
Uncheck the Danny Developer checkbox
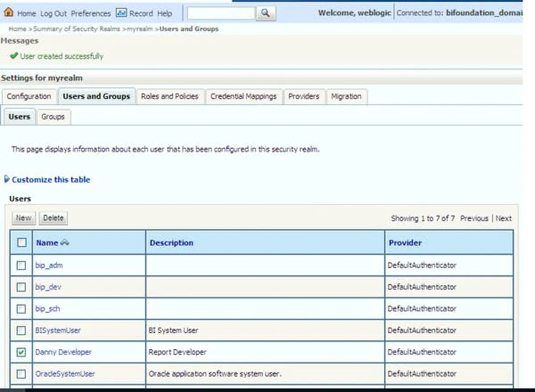click(x=21, y=352)
